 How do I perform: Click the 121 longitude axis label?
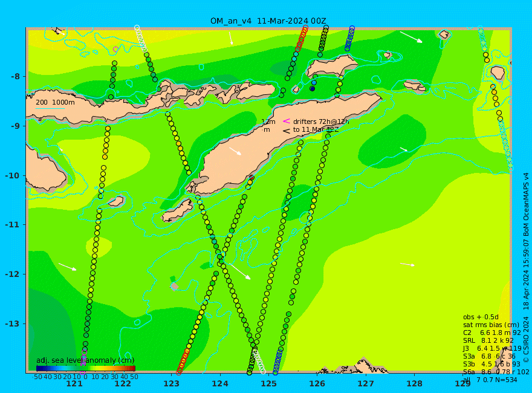point(74,383)
